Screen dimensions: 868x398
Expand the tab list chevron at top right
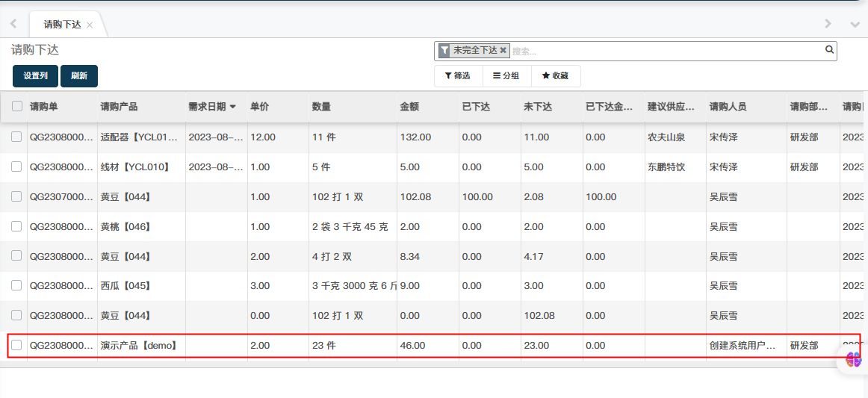point(855,24)
